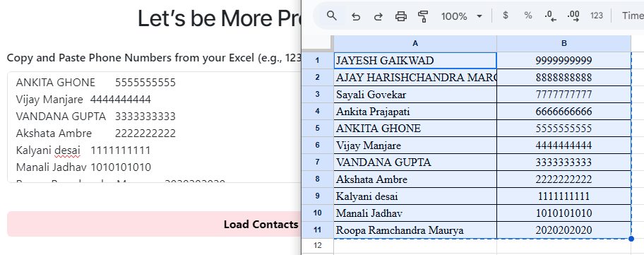Increase decimal places
Image resolution: width=644 pixels, height=255 pixels.
coord(573,16)
